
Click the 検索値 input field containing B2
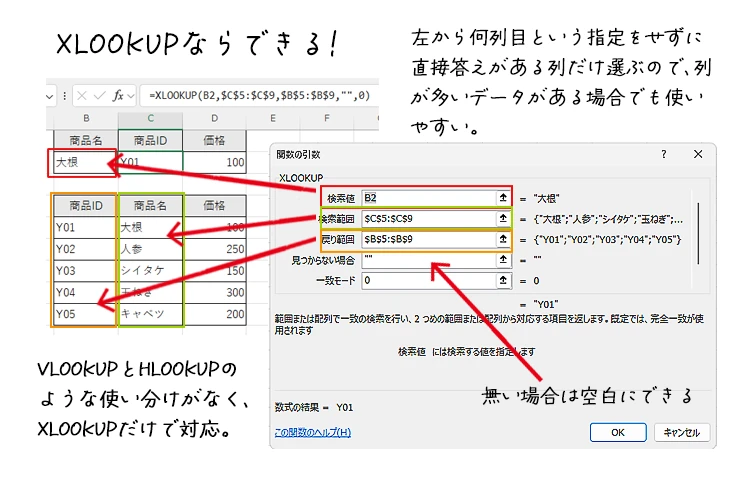429,198
